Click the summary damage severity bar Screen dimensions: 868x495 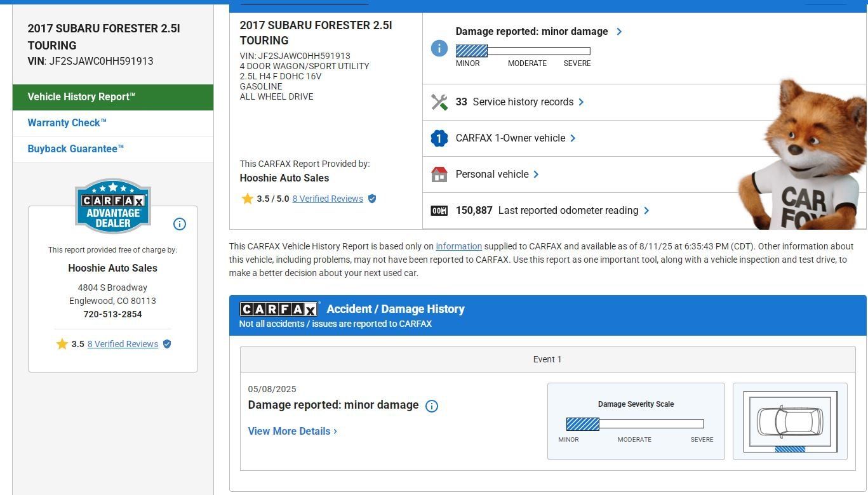523,51
